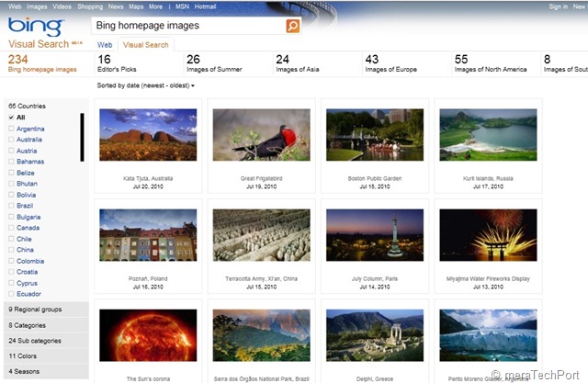
Task: Toggle the All countries checkbox
Action: (x=11, y=118)
